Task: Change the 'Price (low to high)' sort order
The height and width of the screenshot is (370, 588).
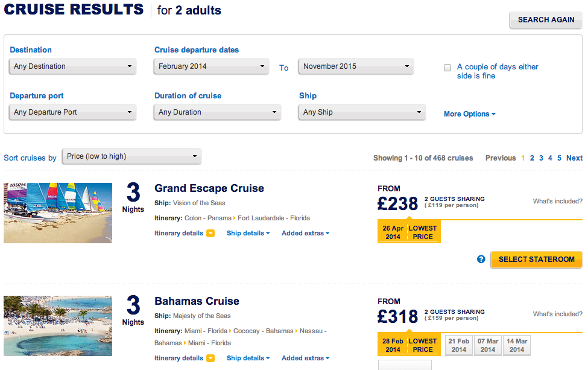Action: coord(132,156)
